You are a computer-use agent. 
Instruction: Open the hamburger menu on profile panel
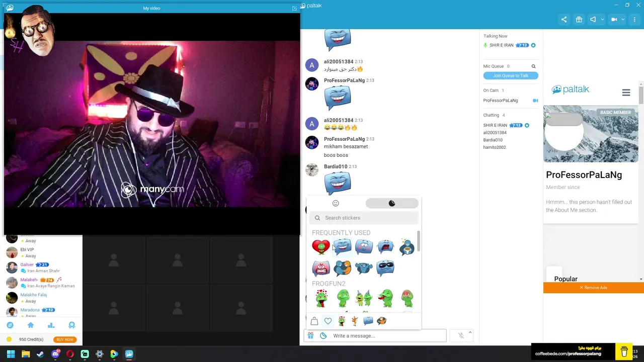(x=626, y=93)
